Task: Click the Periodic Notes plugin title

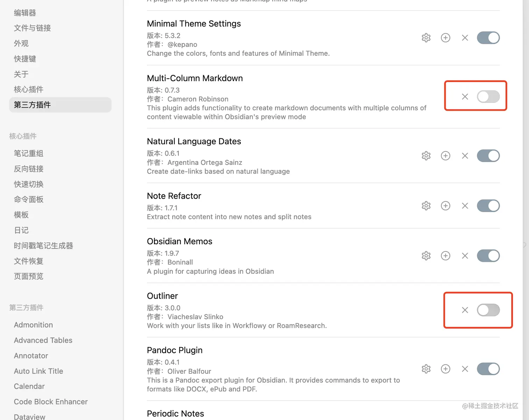Action: tap(175, 413)
